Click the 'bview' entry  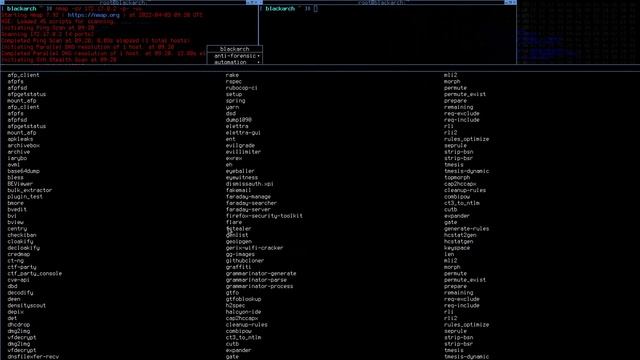click(16, 222)
